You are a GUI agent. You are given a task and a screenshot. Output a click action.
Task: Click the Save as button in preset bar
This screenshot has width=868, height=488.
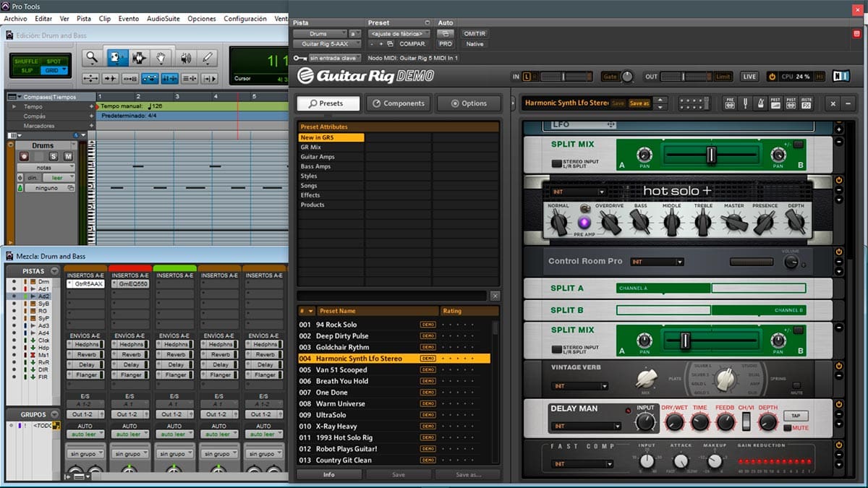click(x=639, y=103)
